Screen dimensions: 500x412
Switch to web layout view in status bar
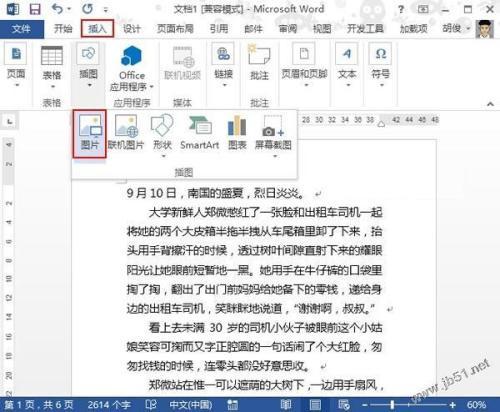(344, 405)
